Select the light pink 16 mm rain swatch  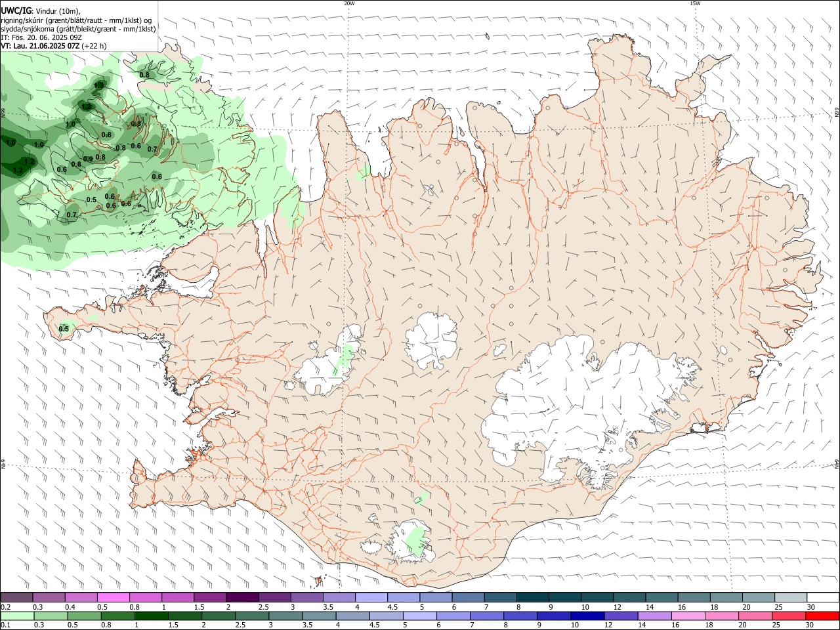coord(688,616)
